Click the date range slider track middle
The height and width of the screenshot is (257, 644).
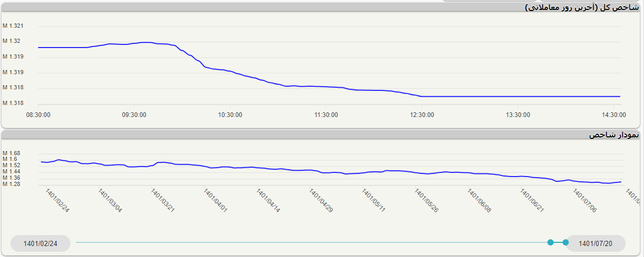click(312, 242)
